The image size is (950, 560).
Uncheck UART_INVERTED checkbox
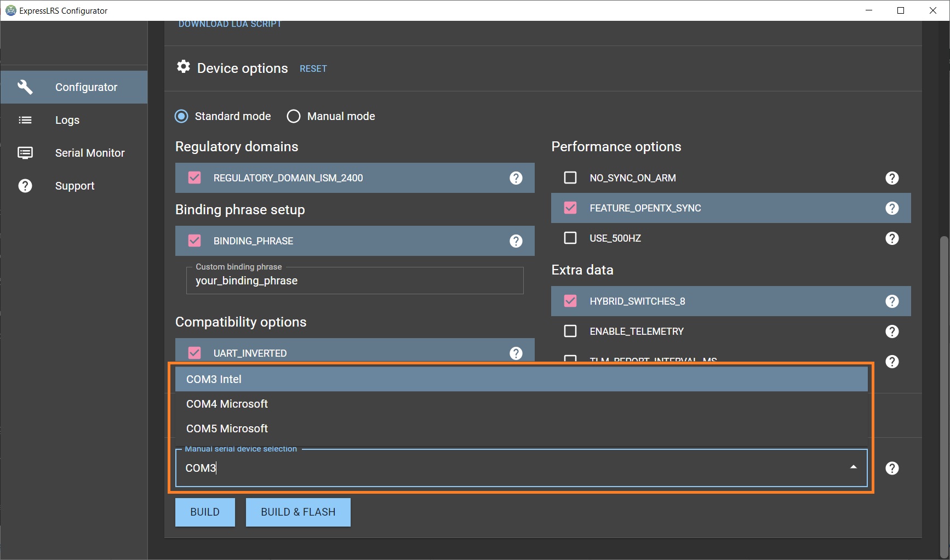tap(194, 353)
